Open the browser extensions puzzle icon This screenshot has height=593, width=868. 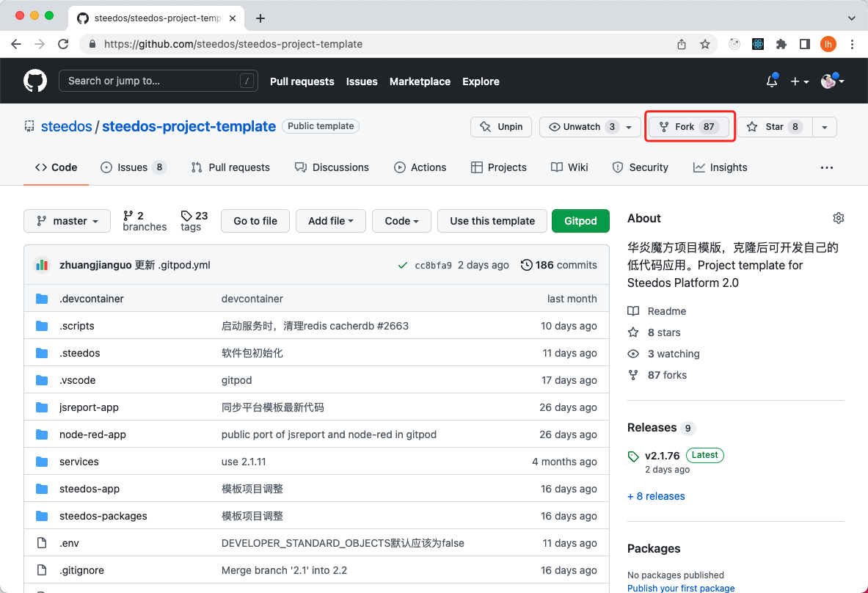point(781,44)
